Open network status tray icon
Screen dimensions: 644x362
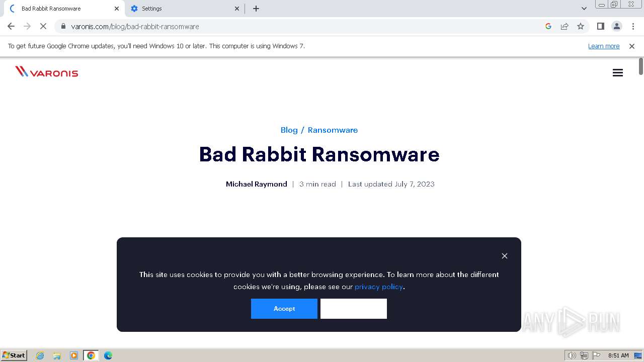click(x=584, y=355)
